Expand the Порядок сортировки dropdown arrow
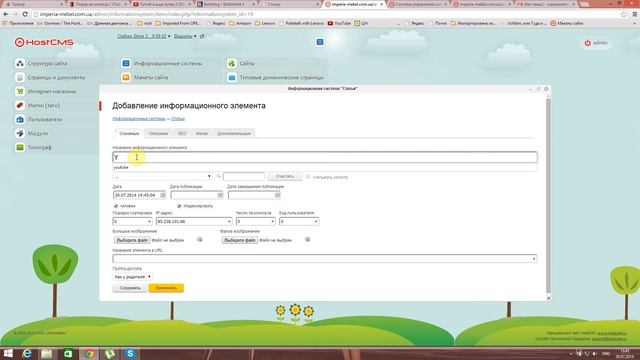Viewport: 640px width, 360px height. 149,221
